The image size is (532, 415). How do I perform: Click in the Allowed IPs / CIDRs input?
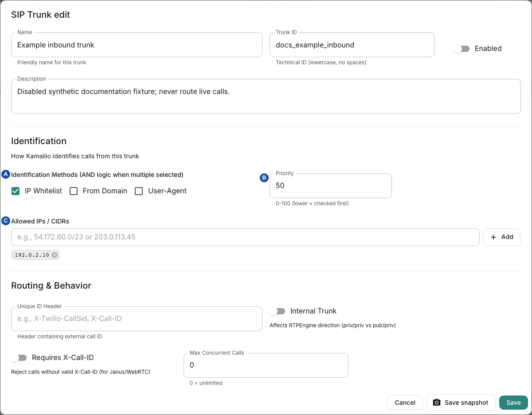tap(245, 237)
